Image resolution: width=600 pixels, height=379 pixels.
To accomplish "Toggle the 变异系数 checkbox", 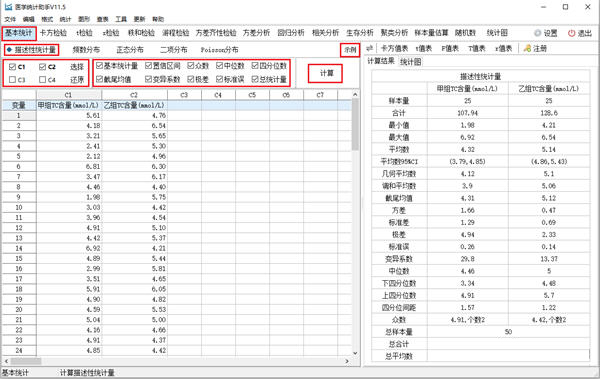I will [x=148, y=79].
